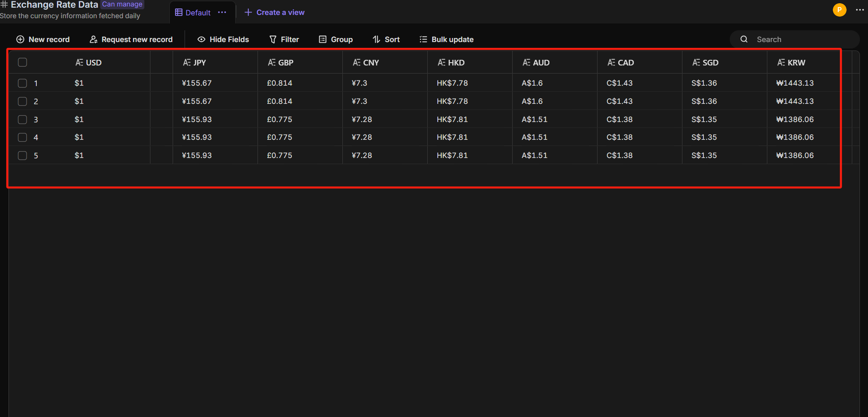Click the Request new record person icon

pos(93,39)
